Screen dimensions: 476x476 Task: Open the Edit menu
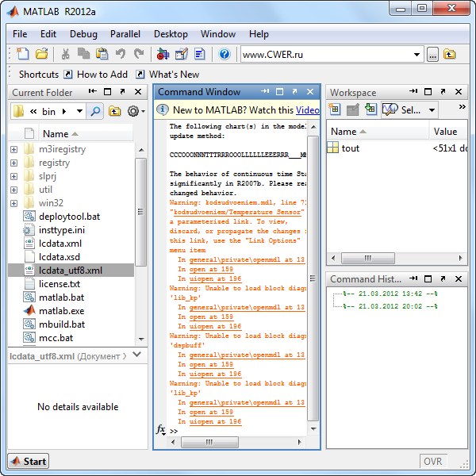point(48,34)
